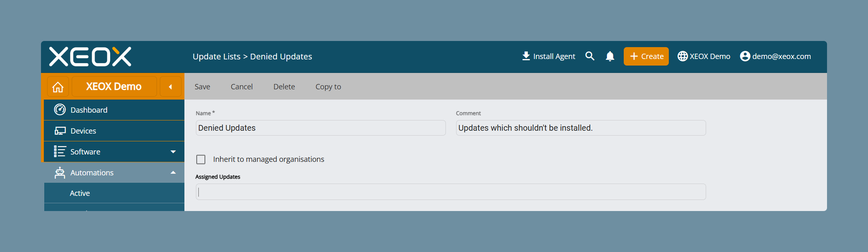Click Save in the toolbar

click(x=202, y=86)
